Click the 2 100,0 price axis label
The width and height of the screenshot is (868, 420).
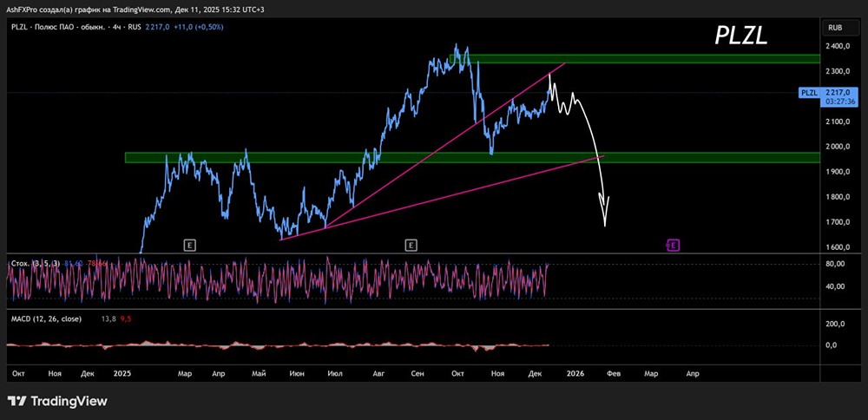(x=837, y=121)
